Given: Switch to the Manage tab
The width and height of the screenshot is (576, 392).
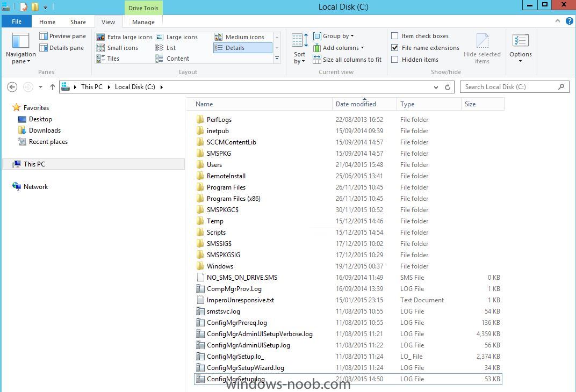Looking at the screenshot, I should coord(143,22).
